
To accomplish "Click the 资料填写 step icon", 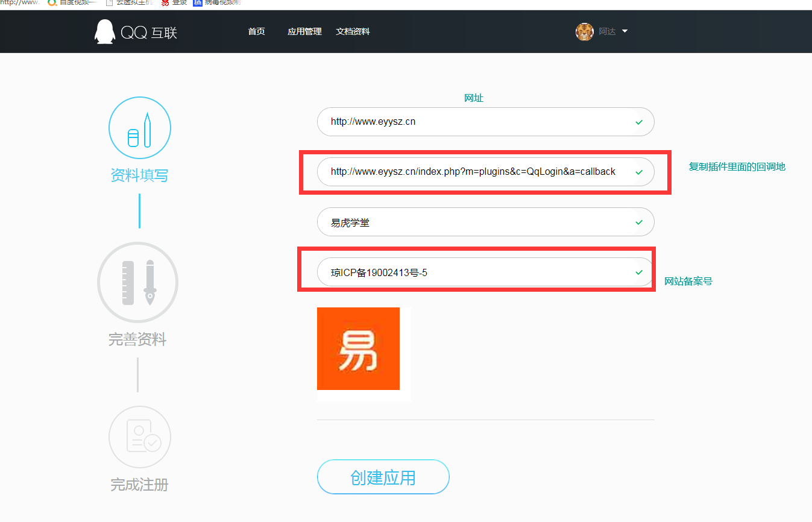I will coord(139,128).
